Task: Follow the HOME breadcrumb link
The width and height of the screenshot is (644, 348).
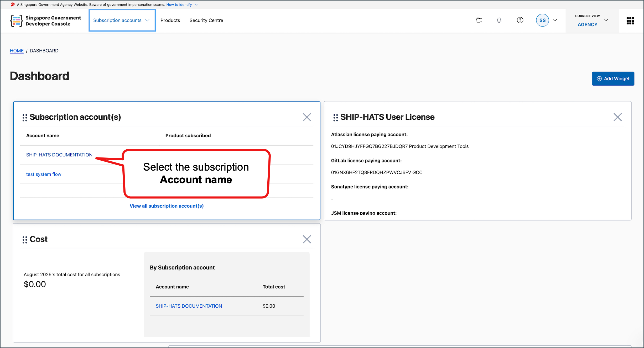Action: coord(17,51)
